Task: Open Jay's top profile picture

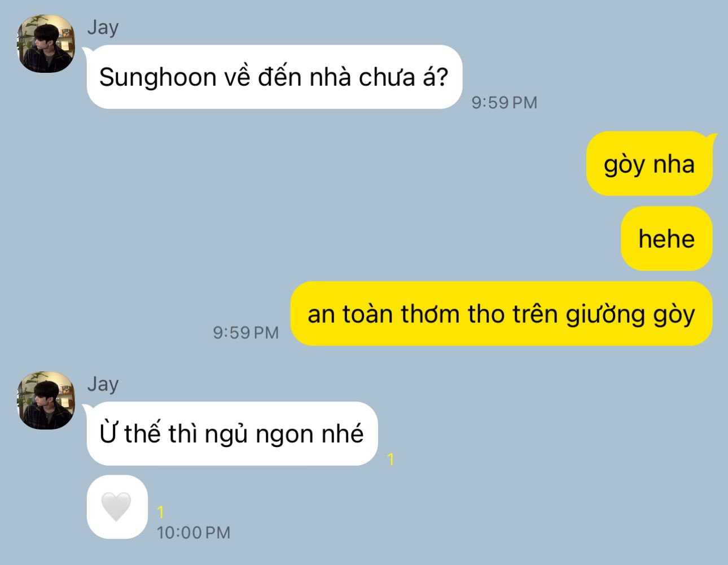Action: pos(46,44)
